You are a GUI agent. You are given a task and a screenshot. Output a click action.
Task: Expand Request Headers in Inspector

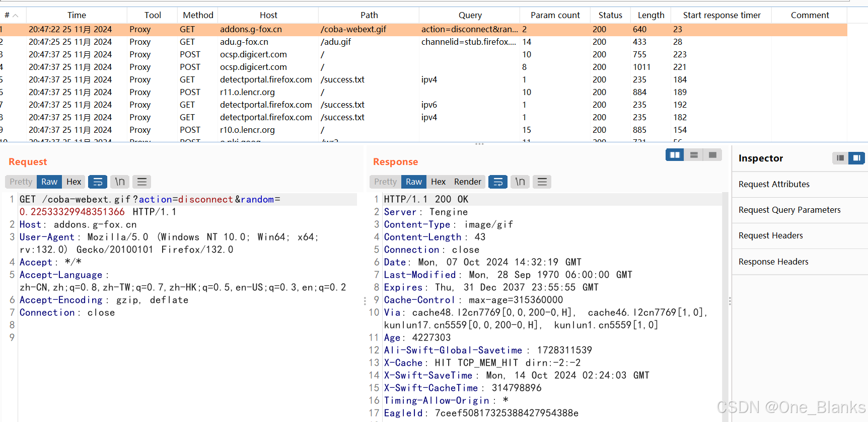tap(800, 235)
